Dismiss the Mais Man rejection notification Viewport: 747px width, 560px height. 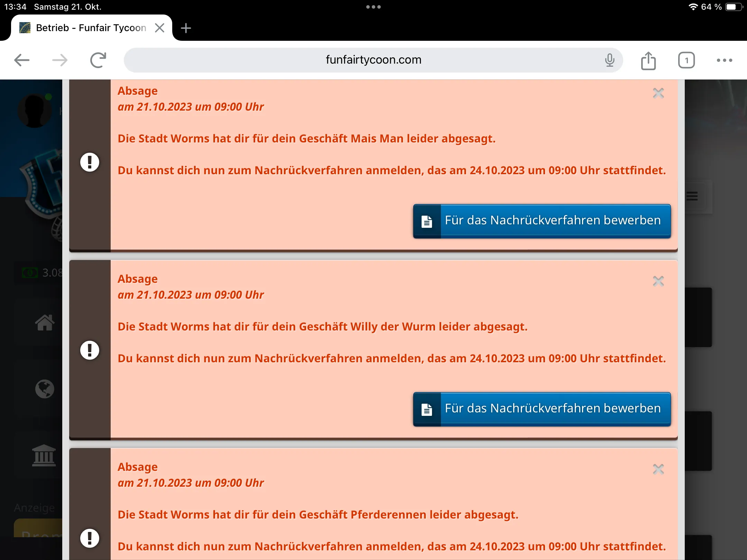pos(658,93)
